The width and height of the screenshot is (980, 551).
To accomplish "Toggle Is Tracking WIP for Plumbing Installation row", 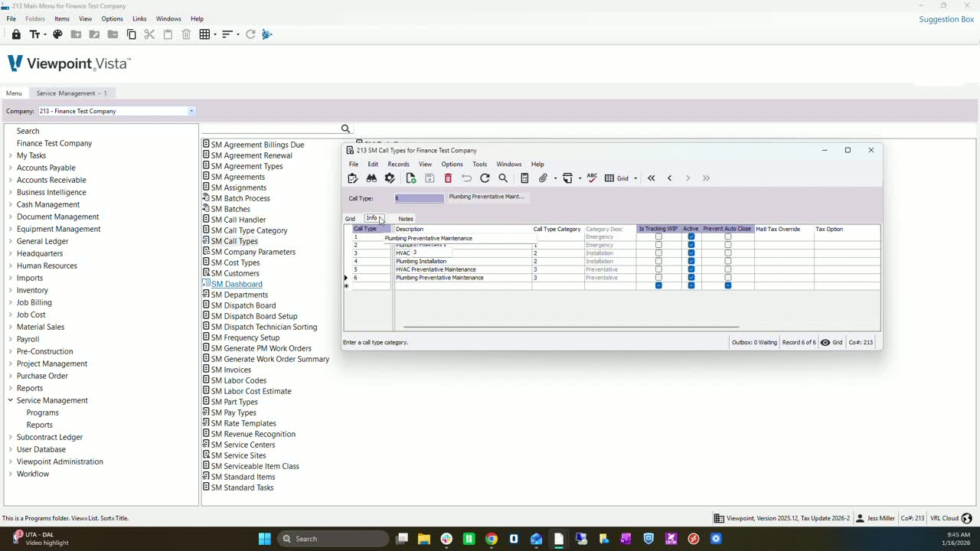I will (658, 262).
